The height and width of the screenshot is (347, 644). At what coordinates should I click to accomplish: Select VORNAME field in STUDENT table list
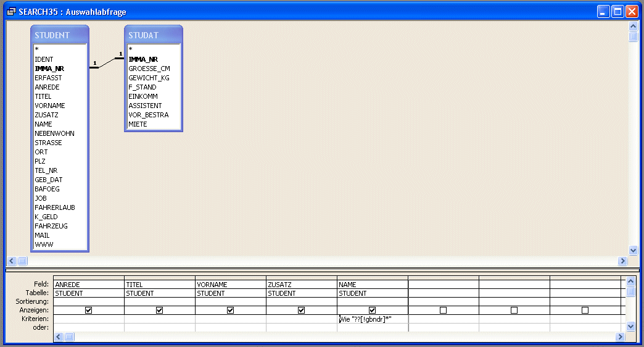click(60, 106)
